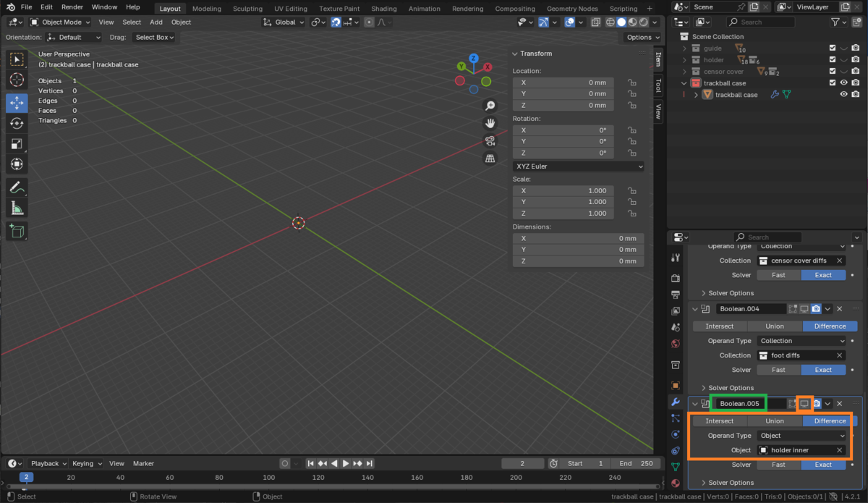This screenshot has width=868, height=503.
Task: Open the World properties tab icon
Action: (676, 345)
